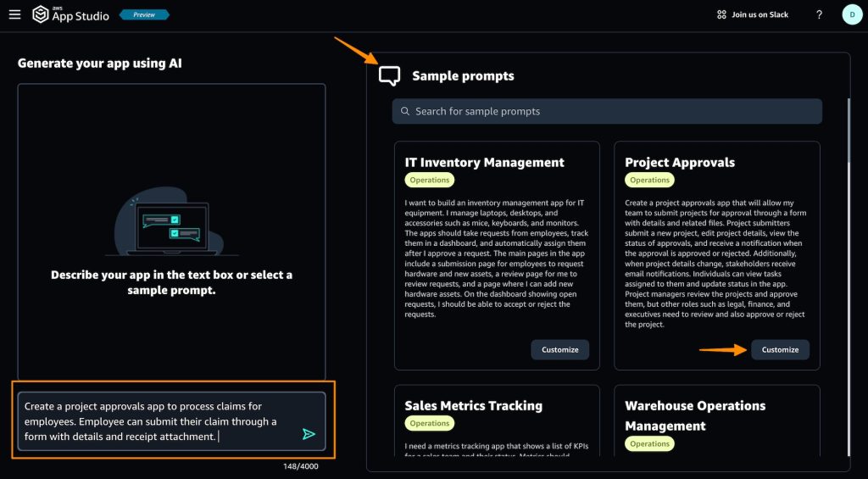Select the Sales Metrics Tracking card title
Screen dimensions: 868x479
point(473,405)
